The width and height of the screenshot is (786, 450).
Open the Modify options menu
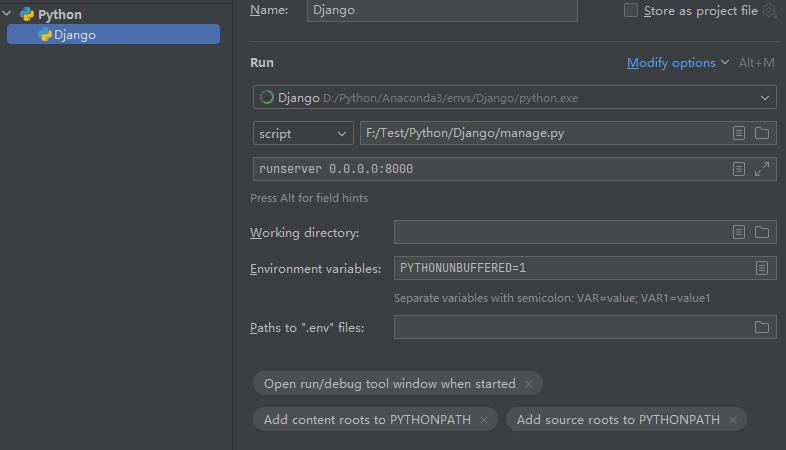pyautogui.click(x=677, y=63)
